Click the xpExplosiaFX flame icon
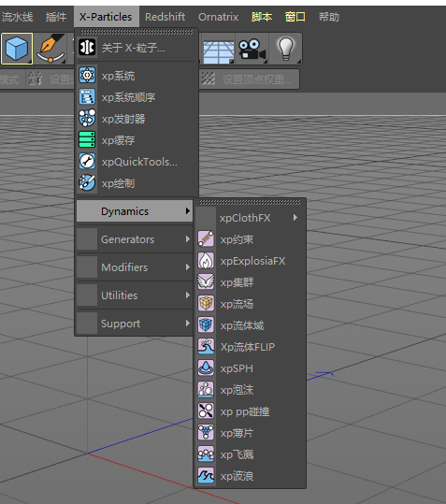Image resolution: width=446 pixels, height=504 pixels. tap(206, 260)
